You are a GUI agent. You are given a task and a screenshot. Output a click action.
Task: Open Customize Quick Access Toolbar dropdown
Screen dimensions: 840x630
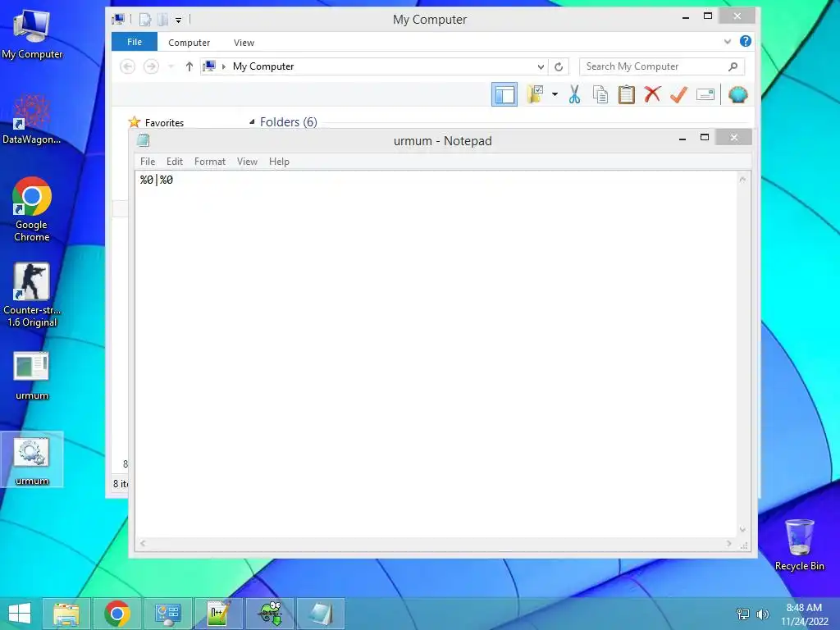tap(178, 21)
